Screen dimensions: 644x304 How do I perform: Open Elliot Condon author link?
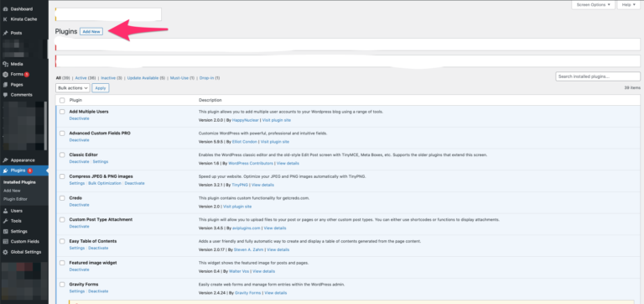[x=245, y=142]
